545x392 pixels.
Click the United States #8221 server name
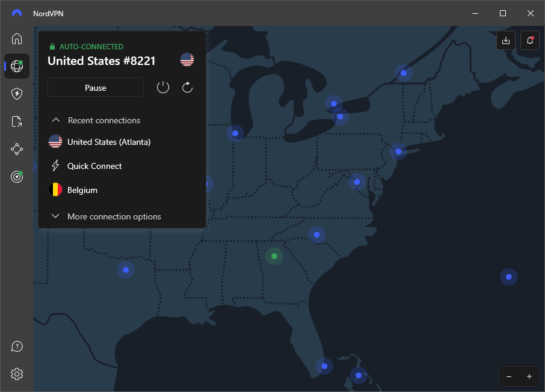pos(102,61)
